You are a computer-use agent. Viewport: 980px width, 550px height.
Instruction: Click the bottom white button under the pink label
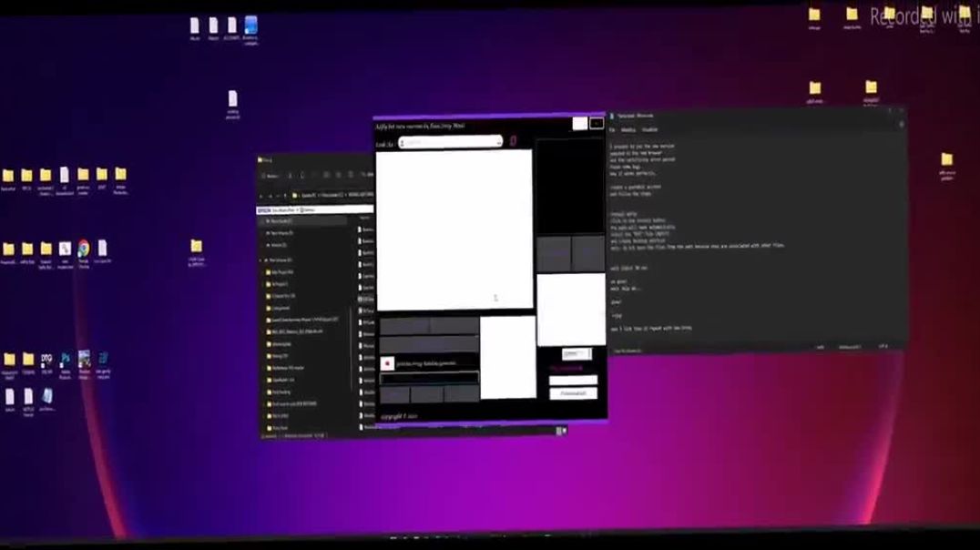click(x=573, y=393)
